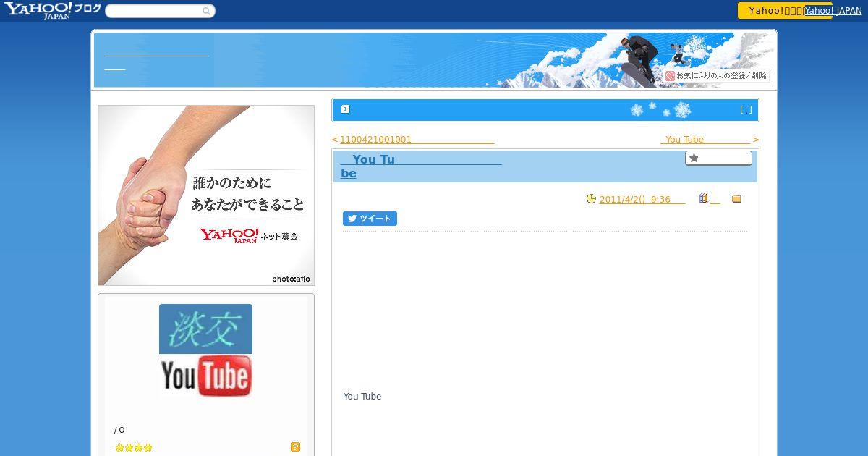Click the clock icon beside the date
The image size is (868, 456).
pos(591,198)
